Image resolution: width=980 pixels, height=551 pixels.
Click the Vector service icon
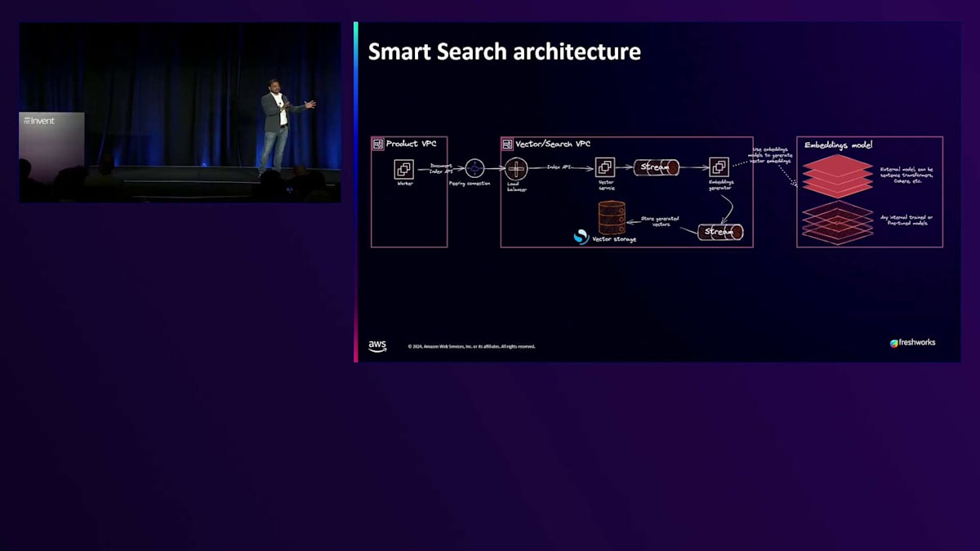pyautogui.click(x=605, y=167)
